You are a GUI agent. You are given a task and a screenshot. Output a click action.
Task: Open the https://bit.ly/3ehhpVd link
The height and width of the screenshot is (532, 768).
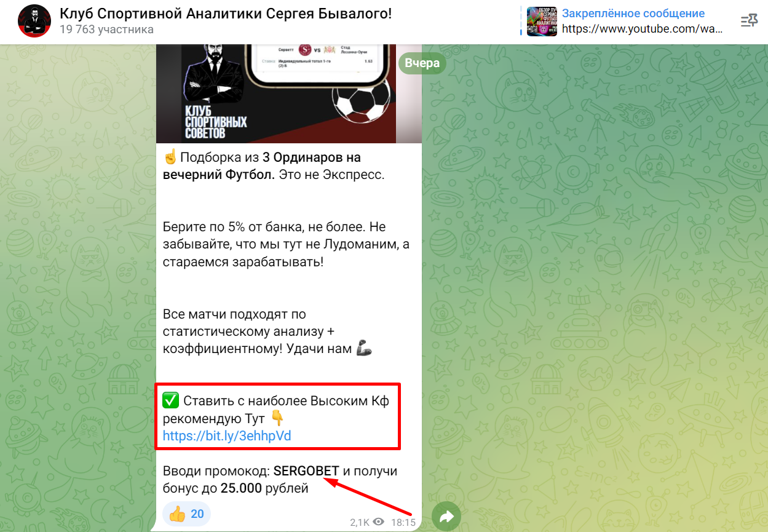(227, 436)
